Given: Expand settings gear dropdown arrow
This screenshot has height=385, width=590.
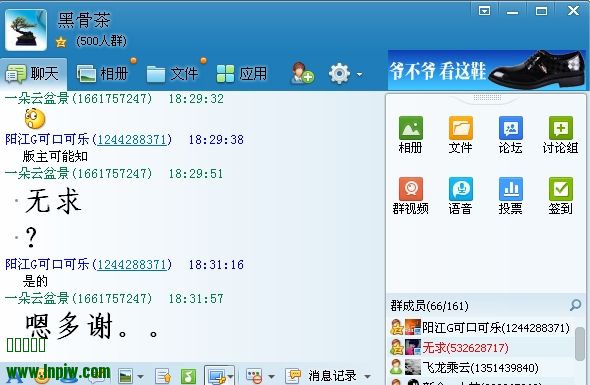Looking at the screenshot, I should (x=359, y=75).
